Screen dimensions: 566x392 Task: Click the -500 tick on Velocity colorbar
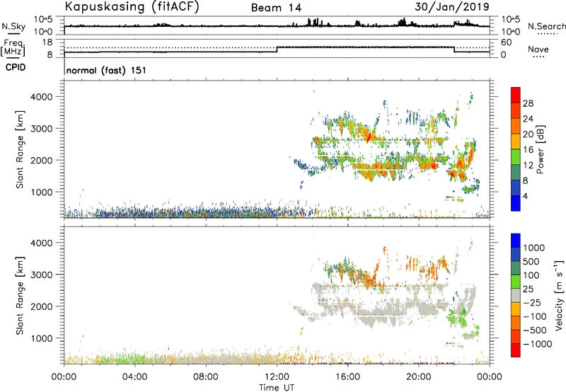(535, 330)
